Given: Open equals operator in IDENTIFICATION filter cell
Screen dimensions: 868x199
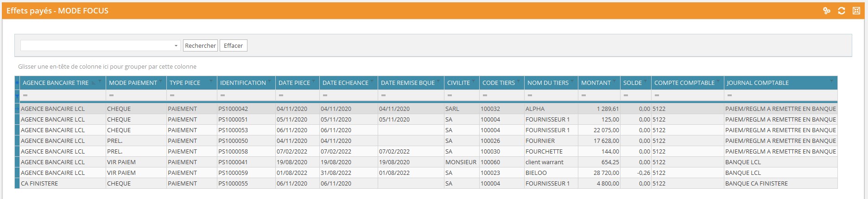Looking at the screenshot, I should [x=222, y=96].
